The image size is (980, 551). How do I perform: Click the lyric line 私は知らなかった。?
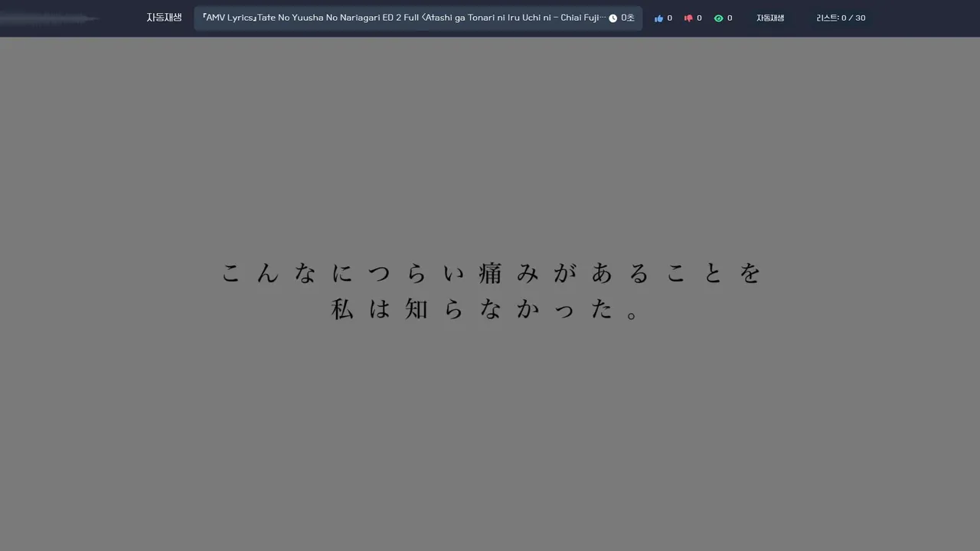click(x=484, y=309)
